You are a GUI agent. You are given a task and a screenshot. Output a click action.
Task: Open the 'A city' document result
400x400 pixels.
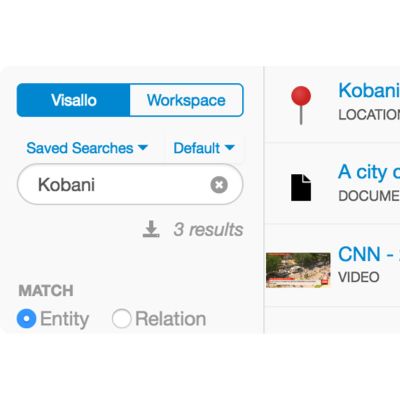[369, 172]
